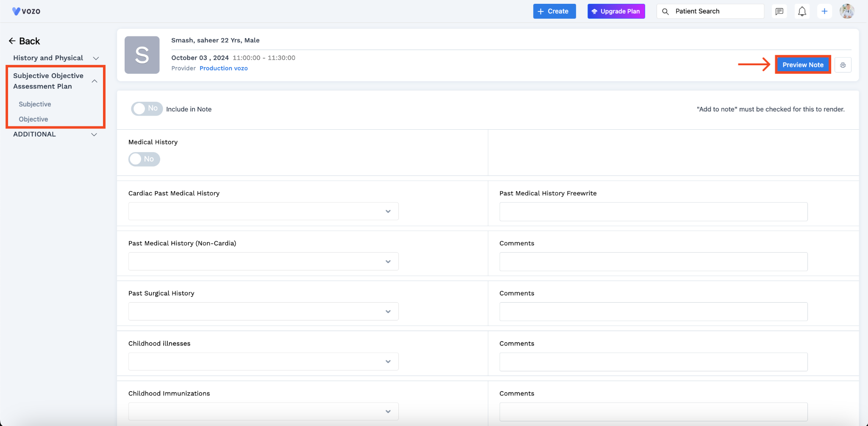
Task: Click the Upgrade Plan button
Action: 616,11
